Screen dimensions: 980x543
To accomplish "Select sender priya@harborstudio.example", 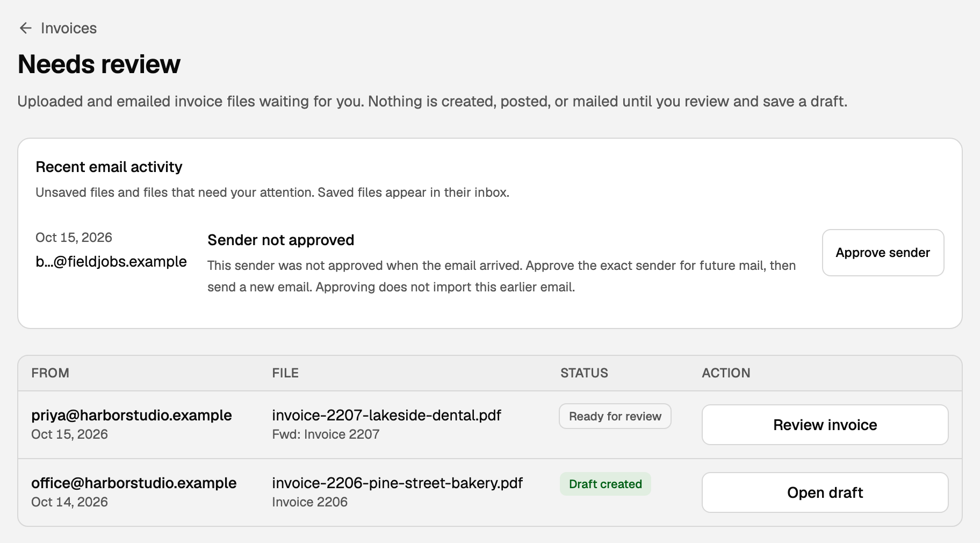I will coord(132,415).
